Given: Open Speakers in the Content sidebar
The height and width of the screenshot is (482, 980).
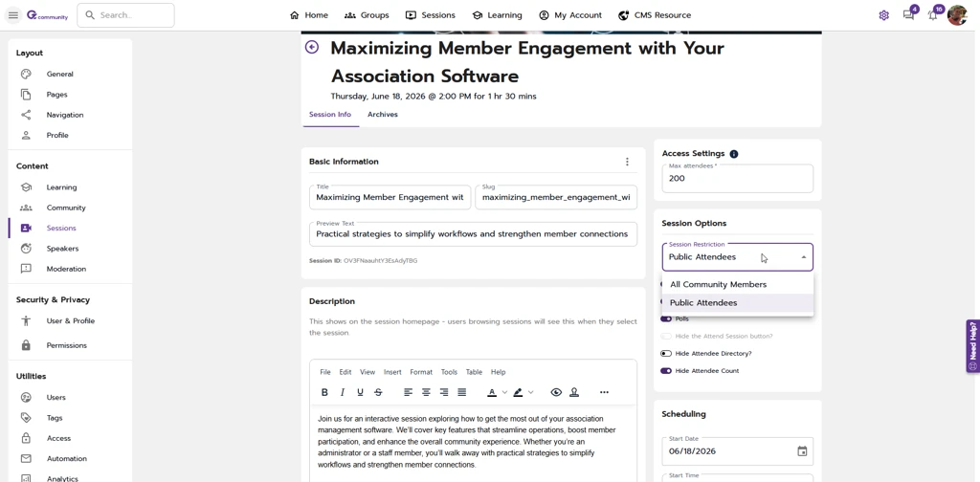Looking at the screenshot, I should pyautogui.click(x=62, y=249).
